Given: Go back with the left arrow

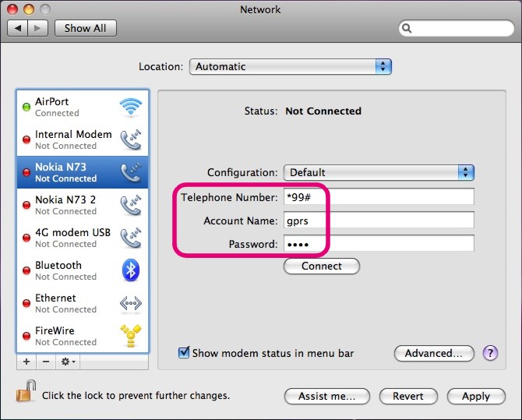Looking at the screenshot, I should pyautogui.click(x=18, y=28).
